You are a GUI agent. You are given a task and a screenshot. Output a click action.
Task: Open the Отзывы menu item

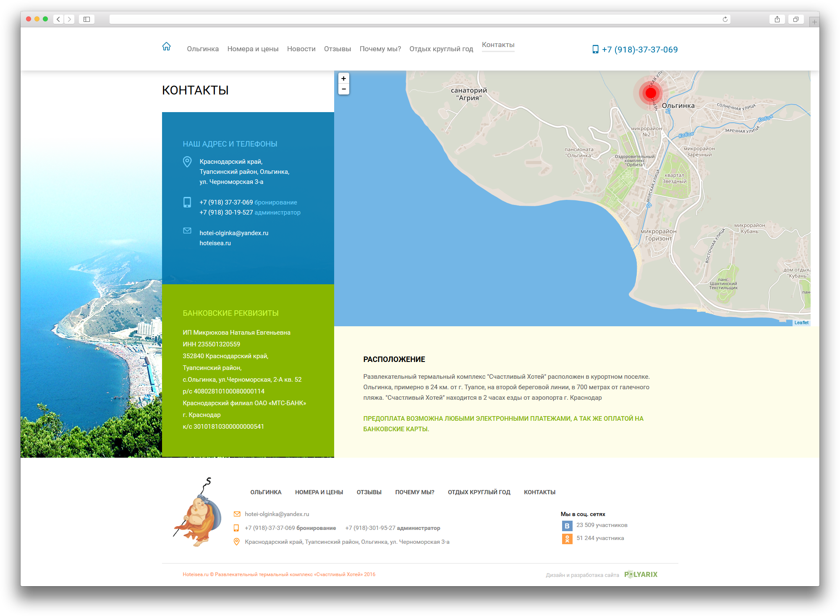click(x=337, y=49)
